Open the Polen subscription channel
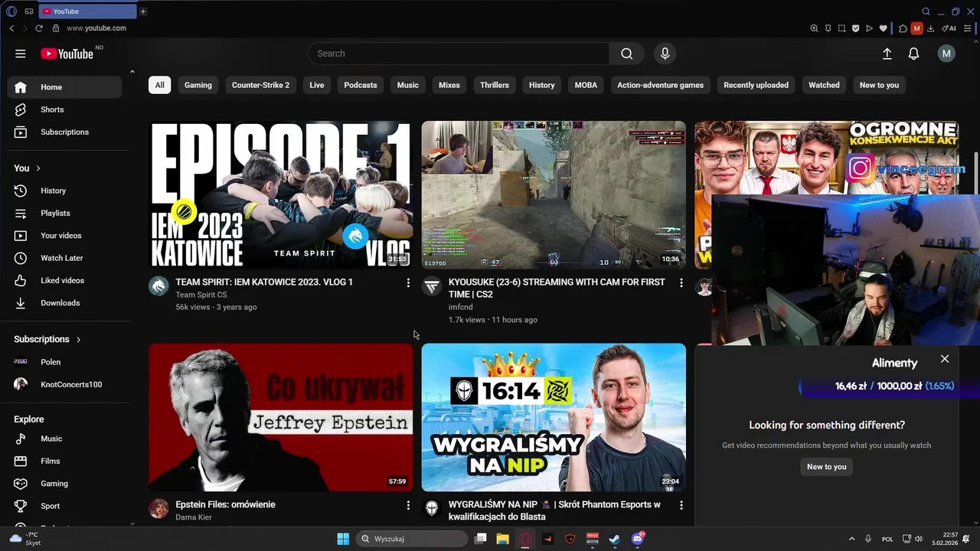The height and width of the screenshot is (551, 980). click(x=64, y=362)
